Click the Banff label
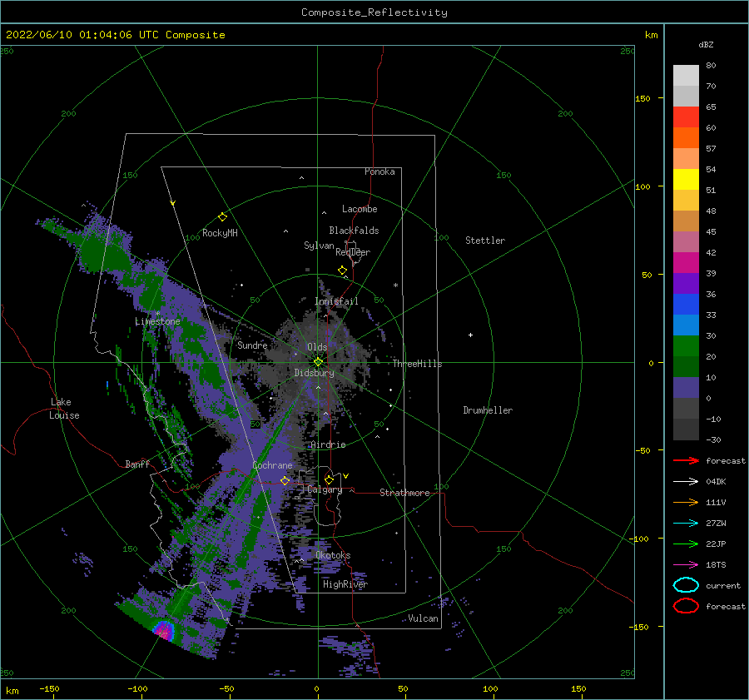Viewport: 749px width, 700px height. (x=137, y=464)
